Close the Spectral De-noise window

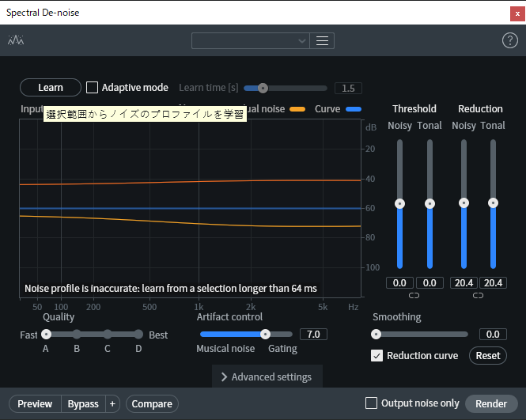click(517, 13)
